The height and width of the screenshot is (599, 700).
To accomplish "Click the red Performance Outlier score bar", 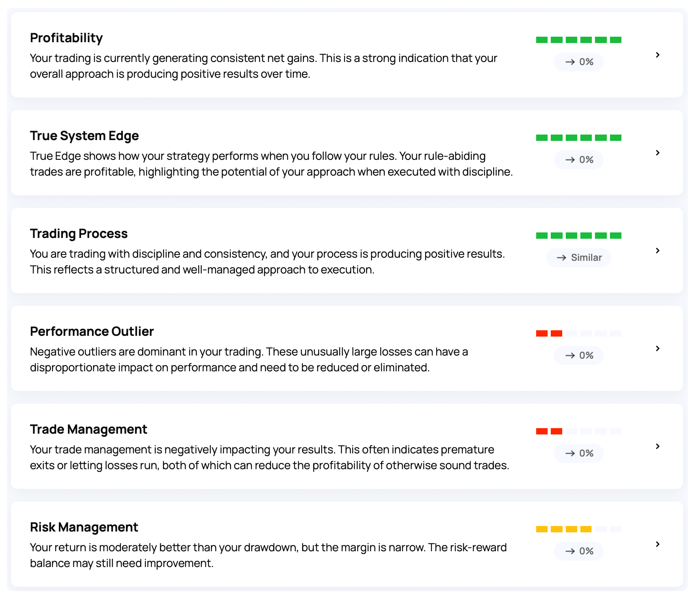I will [x=549, y=333].
